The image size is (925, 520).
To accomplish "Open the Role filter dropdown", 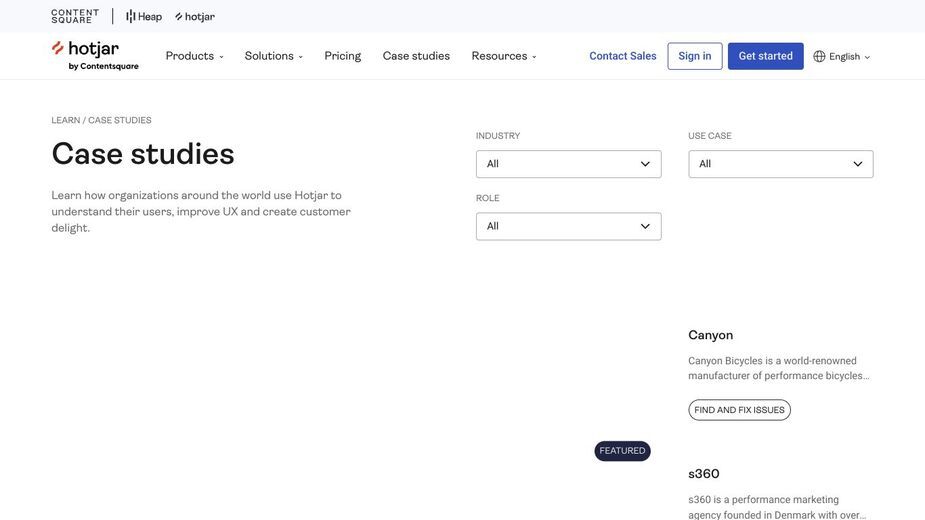I will point(568,226).
